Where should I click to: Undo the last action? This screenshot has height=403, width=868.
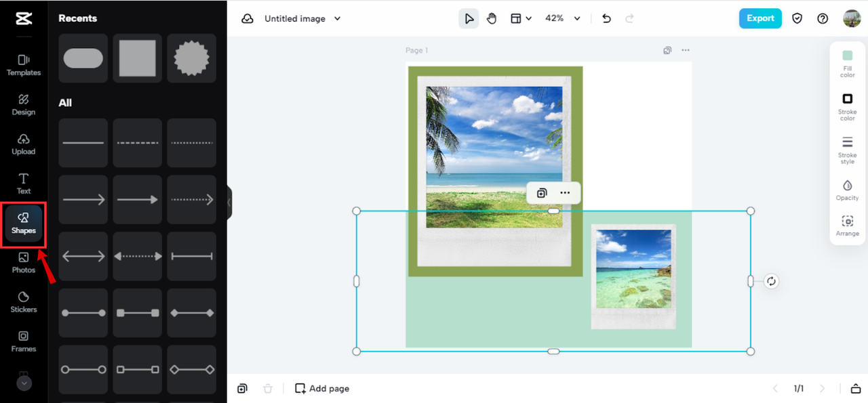[606, 18]
